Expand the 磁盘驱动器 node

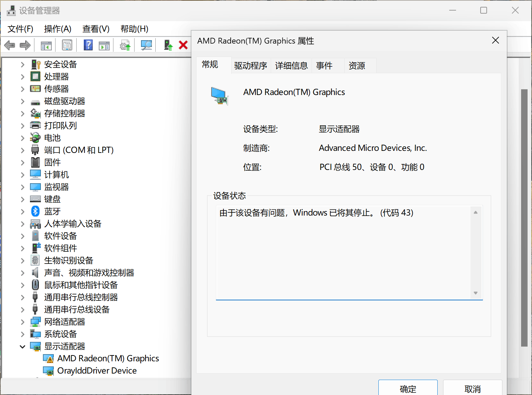click(22, 101)
